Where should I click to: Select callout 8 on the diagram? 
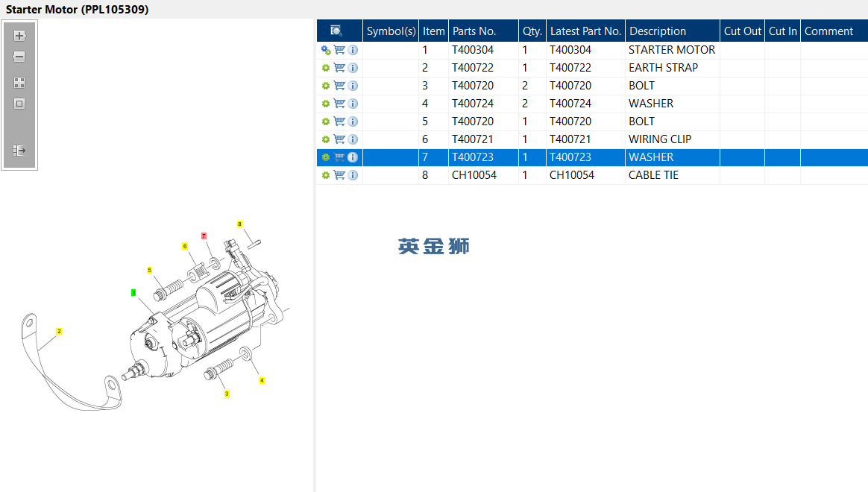pyautogui.click(x=239, y=224)
